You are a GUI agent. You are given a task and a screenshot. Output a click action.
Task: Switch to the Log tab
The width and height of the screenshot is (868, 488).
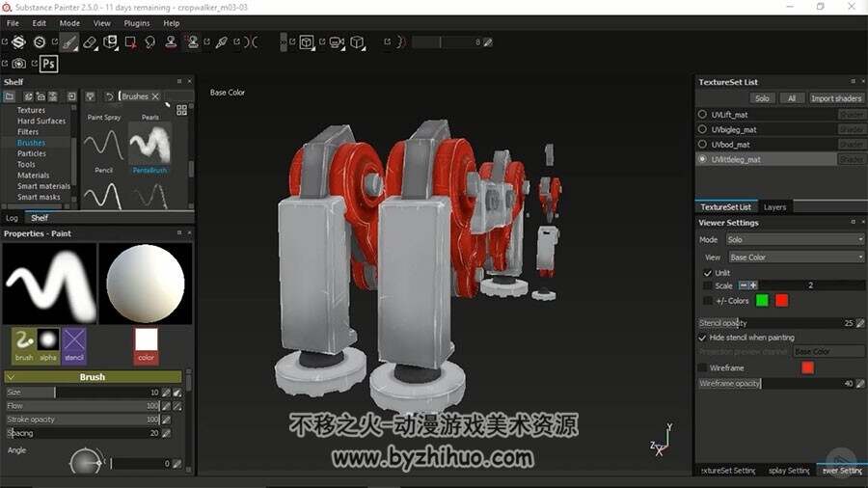pos(12,218)
